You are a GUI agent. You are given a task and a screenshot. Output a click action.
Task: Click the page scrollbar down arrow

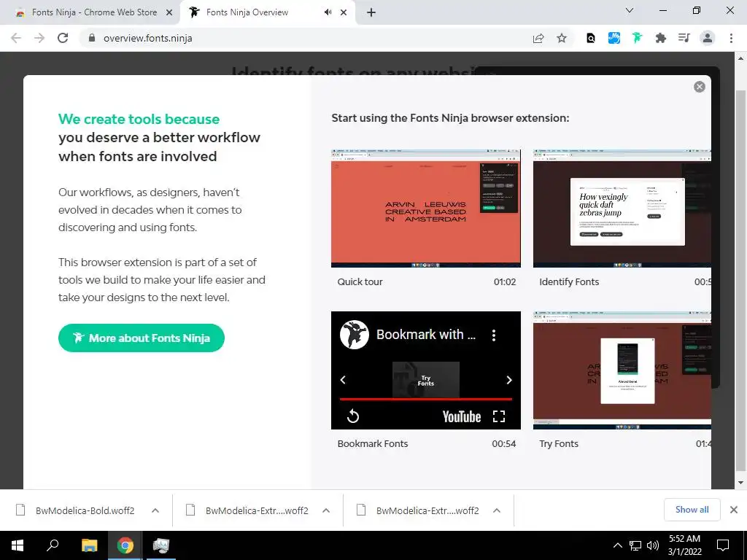[x=740, y=483]
